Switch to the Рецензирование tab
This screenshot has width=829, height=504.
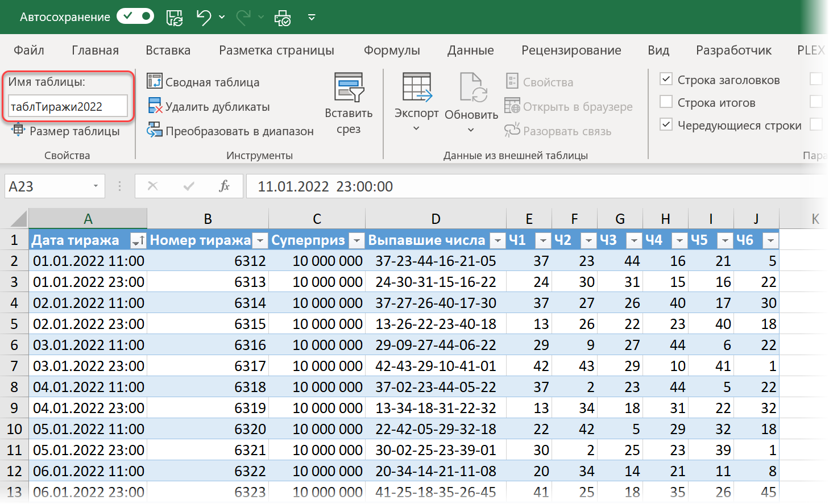(571, 50)
